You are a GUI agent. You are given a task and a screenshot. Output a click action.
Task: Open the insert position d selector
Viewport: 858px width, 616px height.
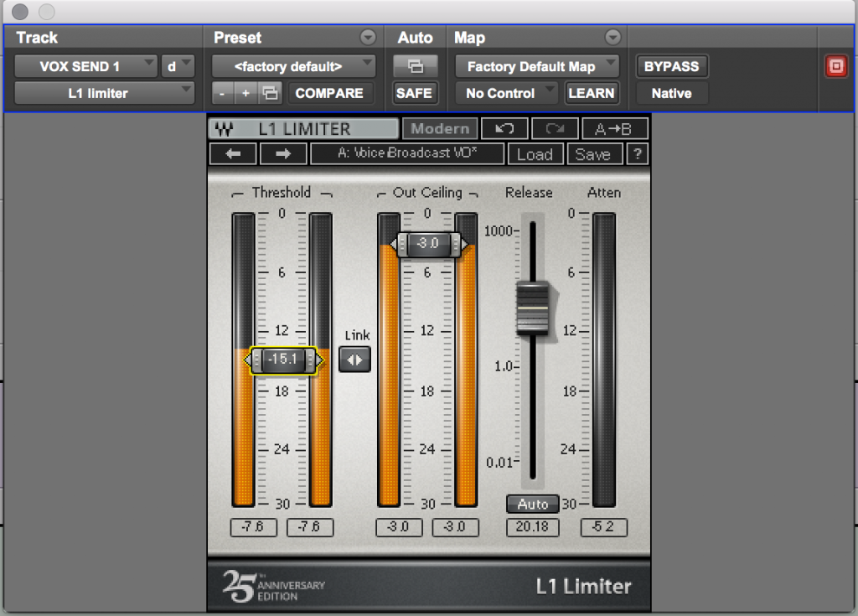point(178,66)
